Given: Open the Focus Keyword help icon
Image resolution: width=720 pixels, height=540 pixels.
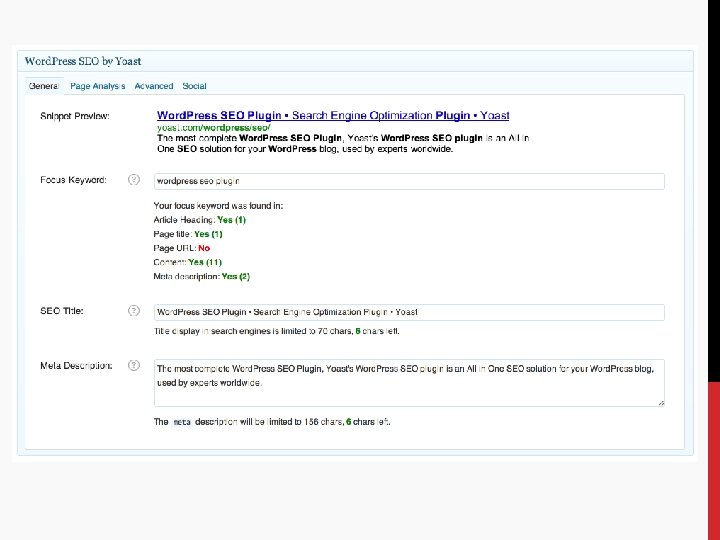Looking at the screenshot, I should point(134,180).
